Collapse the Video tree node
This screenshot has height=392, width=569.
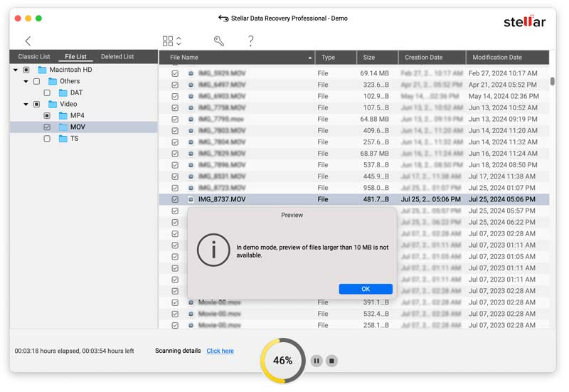tap(26, 104)
